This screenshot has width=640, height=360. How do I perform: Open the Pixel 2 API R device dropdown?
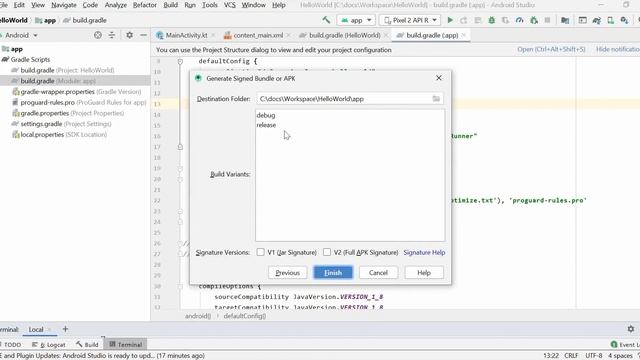click(x=410, y=20)
